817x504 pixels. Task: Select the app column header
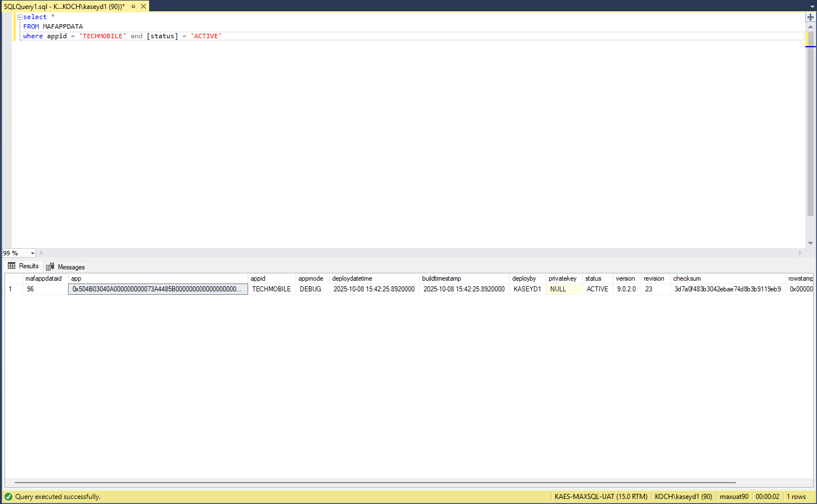(x=158, y=278)
